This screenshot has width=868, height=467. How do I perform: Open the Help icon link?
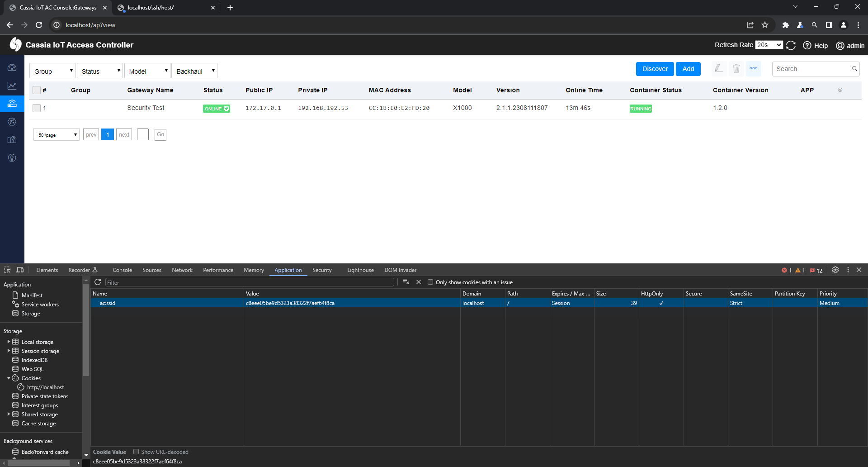pyautogui.click(x=815, y=45)
